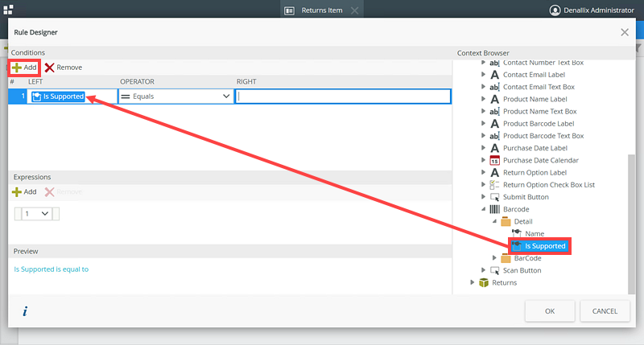
Task: Expand the Purchase Date Calendar node
Action: [x=484, y=160]
